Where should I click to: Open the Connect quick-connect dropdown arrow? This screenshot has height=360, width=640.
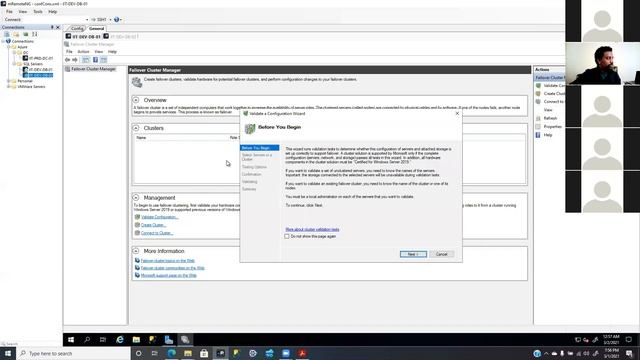[x=87, y=20]
